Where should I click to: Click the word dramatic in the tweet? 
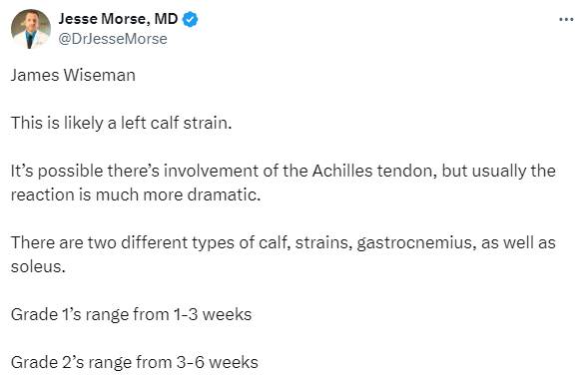pos(224,194)
